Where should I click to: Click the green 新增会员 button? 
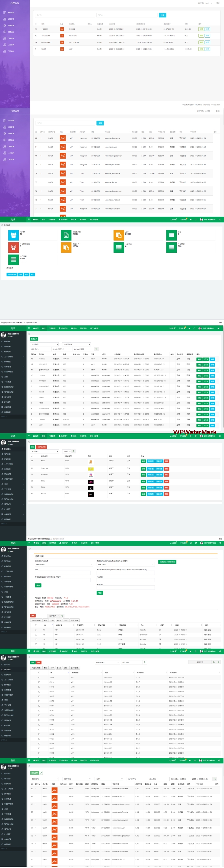34,339
